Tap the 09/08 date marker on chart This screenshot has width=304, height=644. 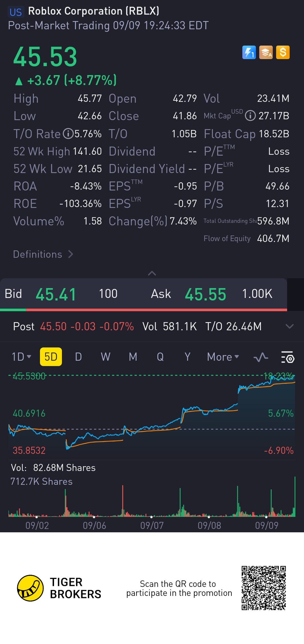click(209, 525)
